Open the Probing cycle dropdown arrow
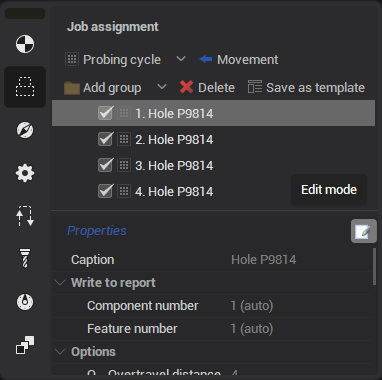Screen dimensions: 382x380 point(181,59)
